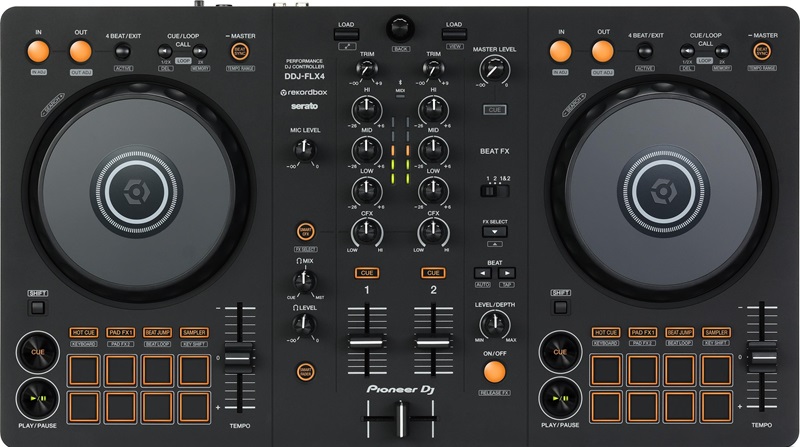Click the channel 1 volume fader

[x=367, y=342]
